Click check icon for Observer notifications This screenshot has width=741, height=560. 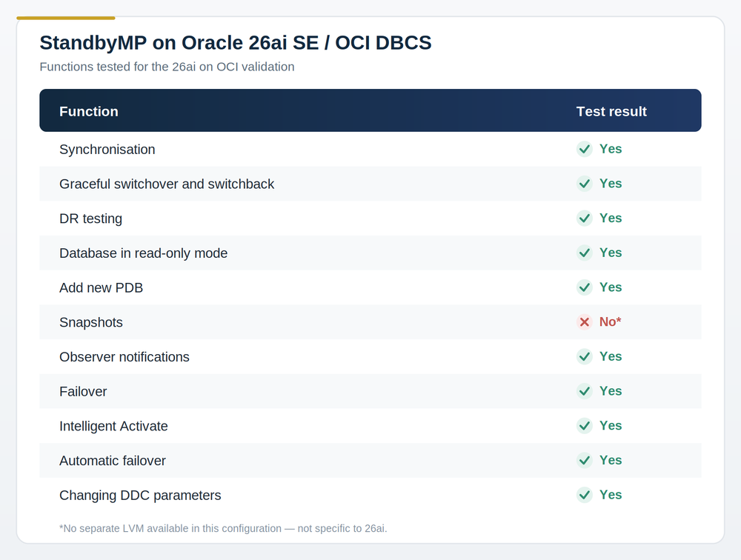tap(585, 356)
